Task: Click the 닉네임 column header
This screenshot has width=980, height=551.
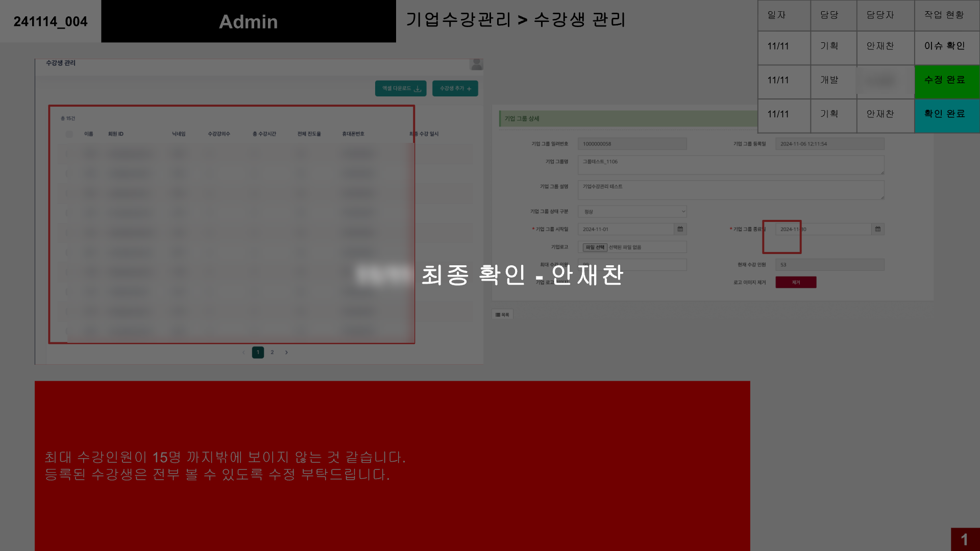Action: [x=179, y=134]
